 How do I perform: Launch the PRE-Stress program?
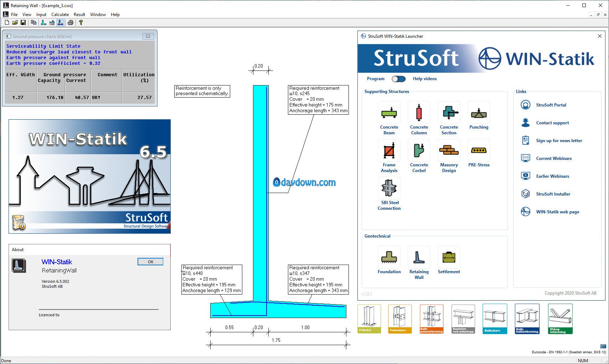click(x=479, y=154)
